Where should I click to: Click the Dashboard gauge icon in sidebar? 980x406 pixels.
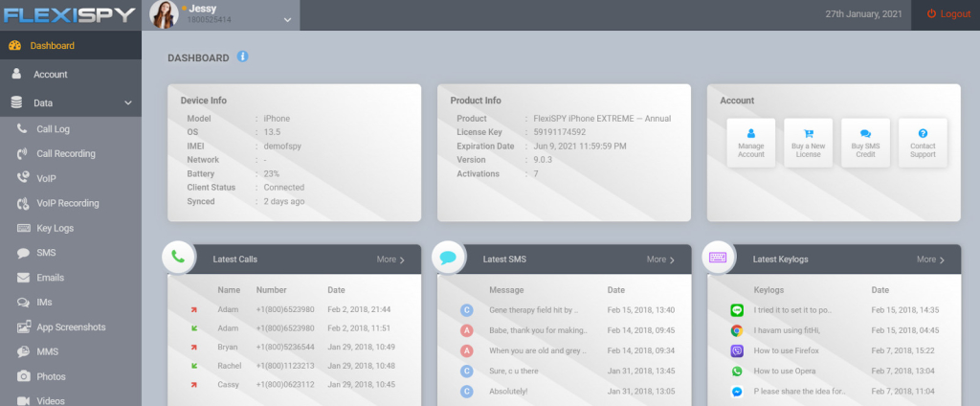point(14,46)
